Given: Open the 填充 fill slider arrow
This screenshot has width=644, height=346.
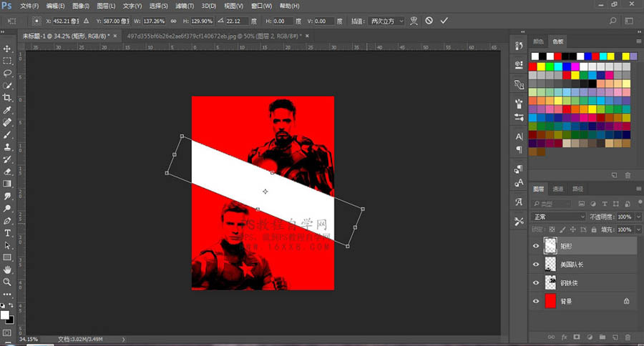Looking at the screenshot, I should pyautogui.click(x=638, y=230).
